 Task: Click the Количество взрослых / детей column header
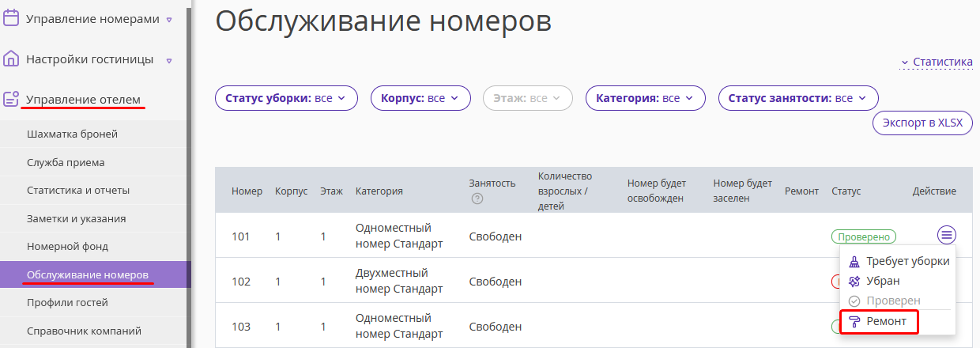tap(565, 191)
